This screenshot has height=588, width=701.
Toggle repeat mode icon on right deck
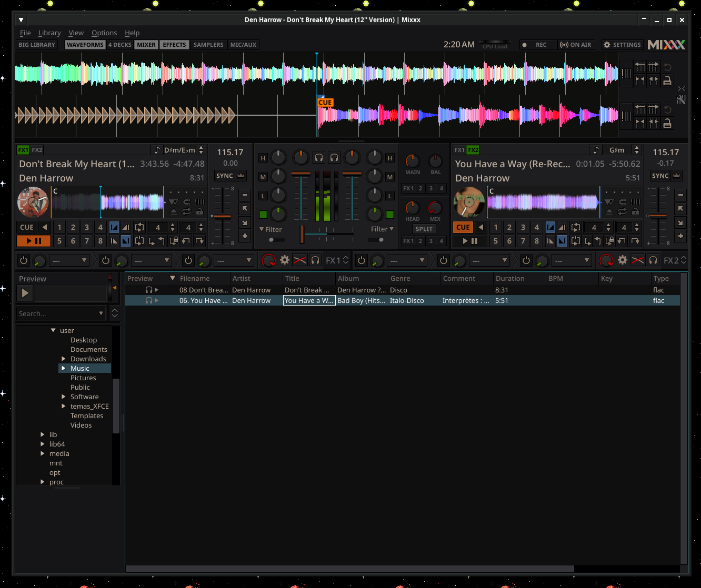click(623, 212)
